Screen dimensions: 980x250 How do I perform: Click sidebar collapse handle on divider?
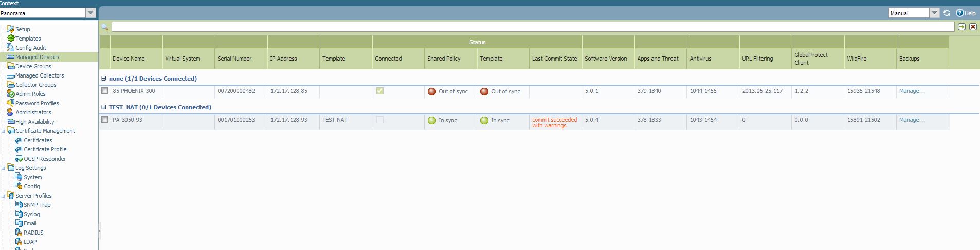99,230
